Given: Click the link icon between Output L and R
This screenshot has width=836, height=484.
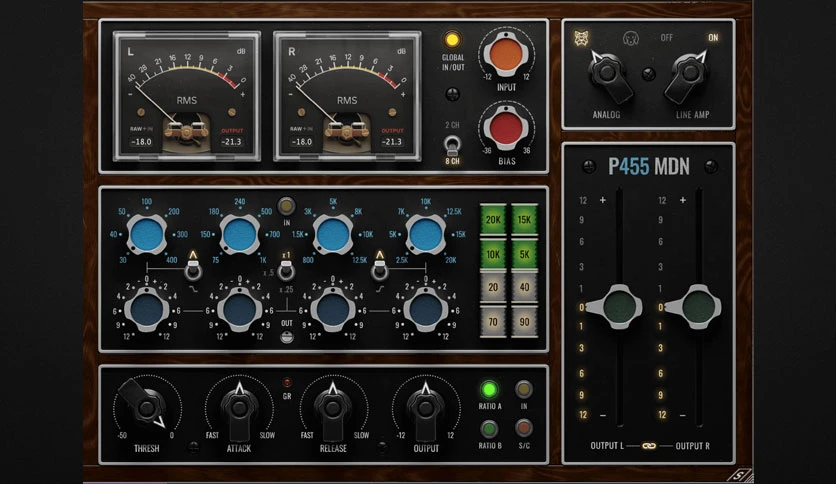Looking at the screenshot, I should click(x=649, y=446).
